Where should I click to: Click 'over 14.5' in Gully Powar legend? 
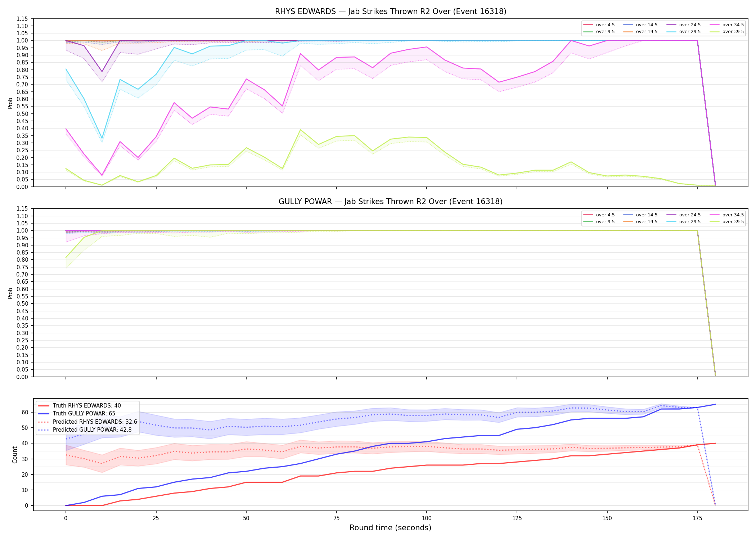[x=640, y=215]
